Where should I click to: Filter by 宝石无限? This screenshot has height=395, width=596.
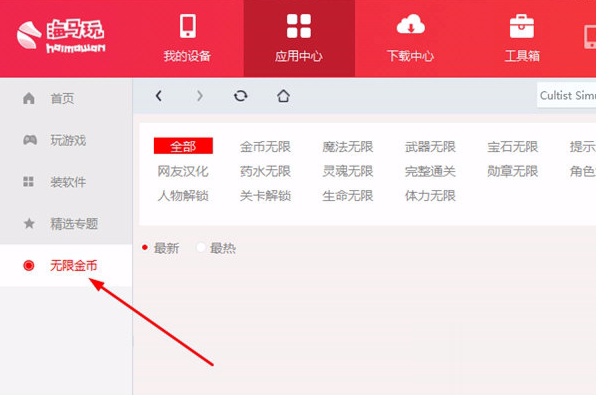pyautogui.click(x=513, y=147)
